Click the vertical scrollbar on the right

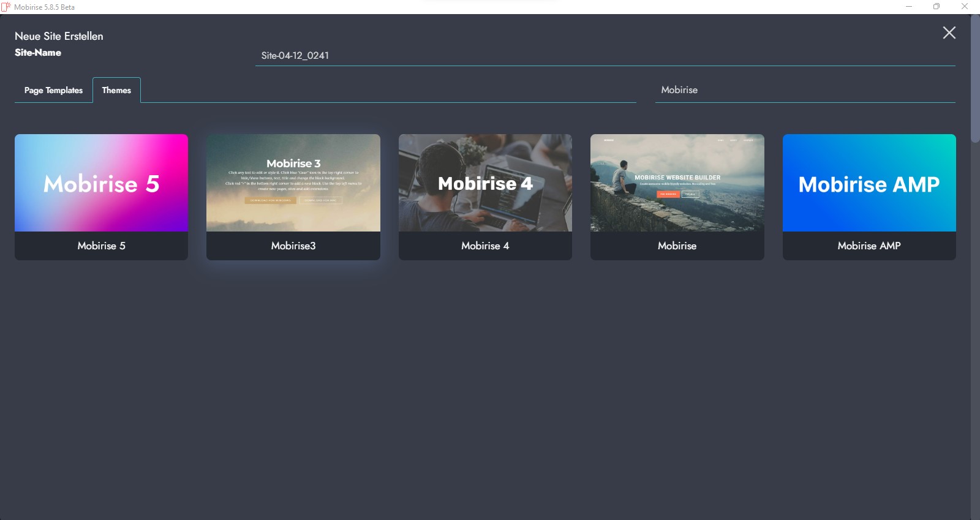click(975, 80)
